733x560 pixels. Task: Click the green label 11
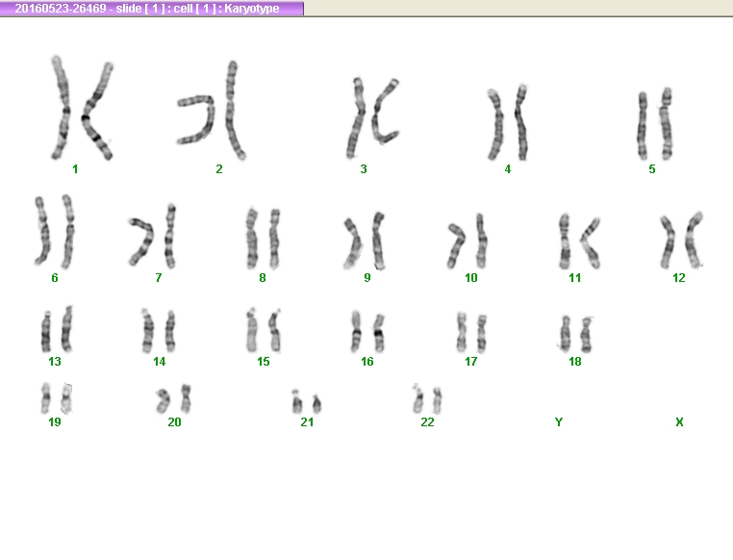(x=575, y=278)
